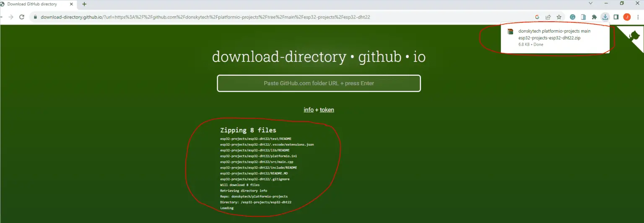Open downloaded esp32-dht22.zip file entry

(555, 37)
